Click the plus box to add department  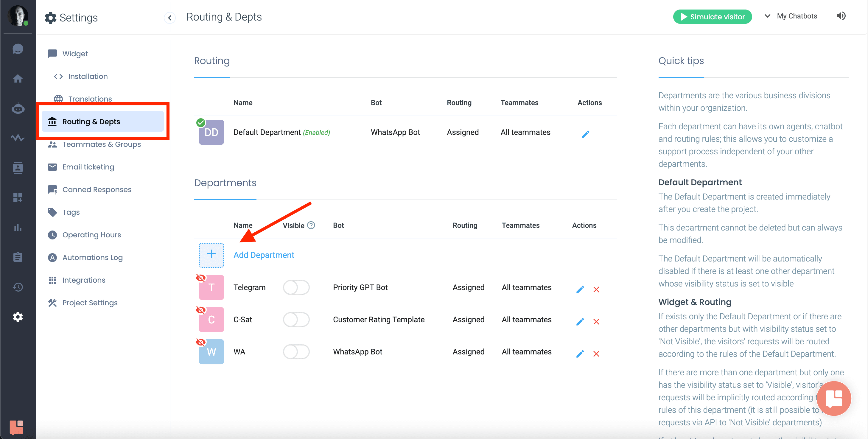pos(211,255)
